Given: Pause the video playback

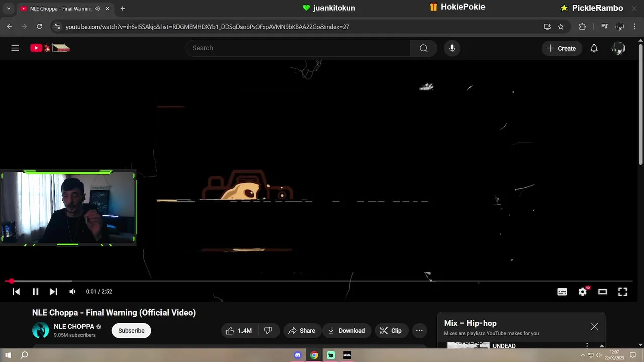Looking at the screenshot, I should [x=35, y=292].
